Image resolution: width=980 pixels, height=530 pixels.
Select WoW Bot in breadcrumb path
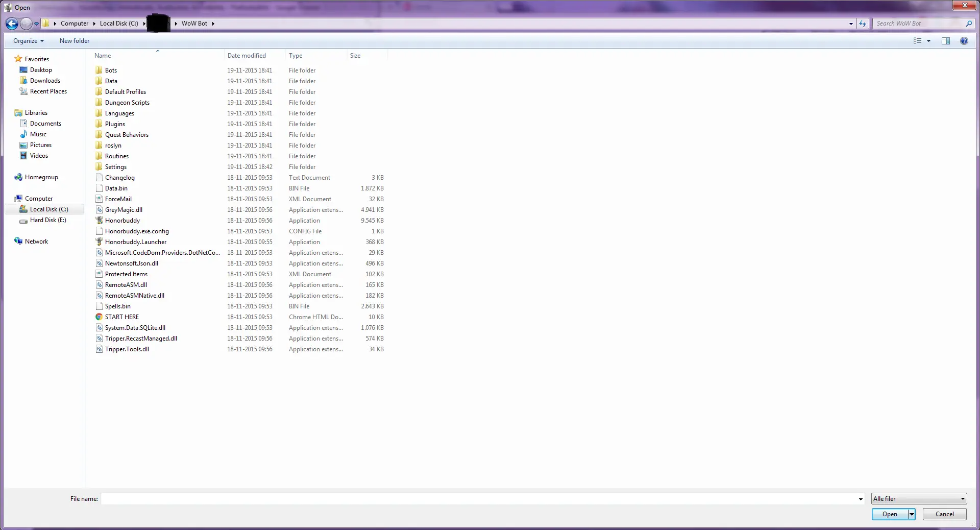[194, 23]
